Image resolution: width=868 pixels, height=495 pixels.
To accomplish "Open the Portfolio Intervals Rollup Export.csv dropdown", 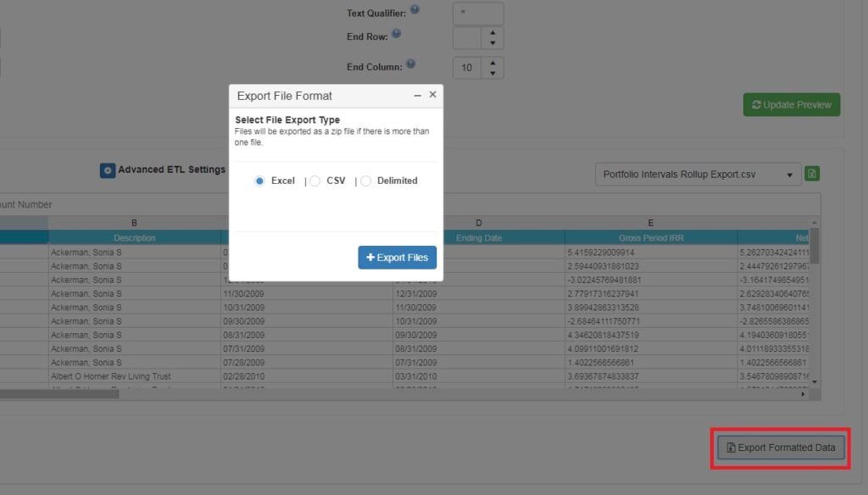I will coord(697,175).
